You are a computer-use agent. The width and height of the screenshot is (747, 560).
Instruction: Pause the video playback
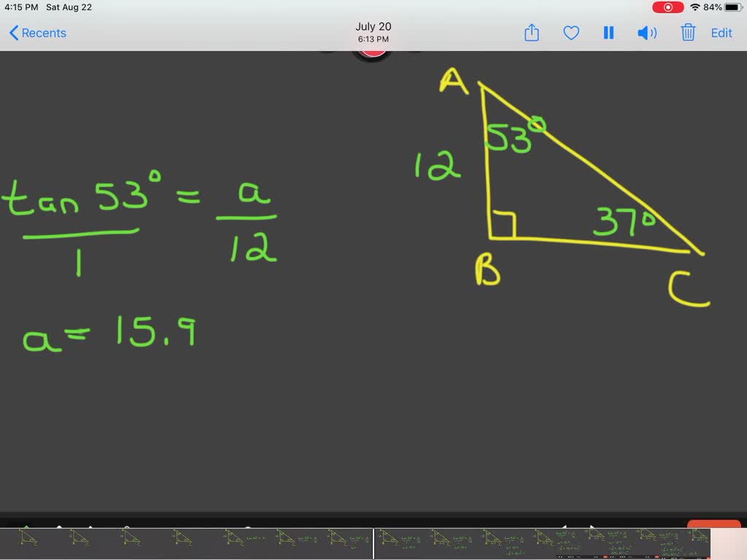(x=608, y=33)
